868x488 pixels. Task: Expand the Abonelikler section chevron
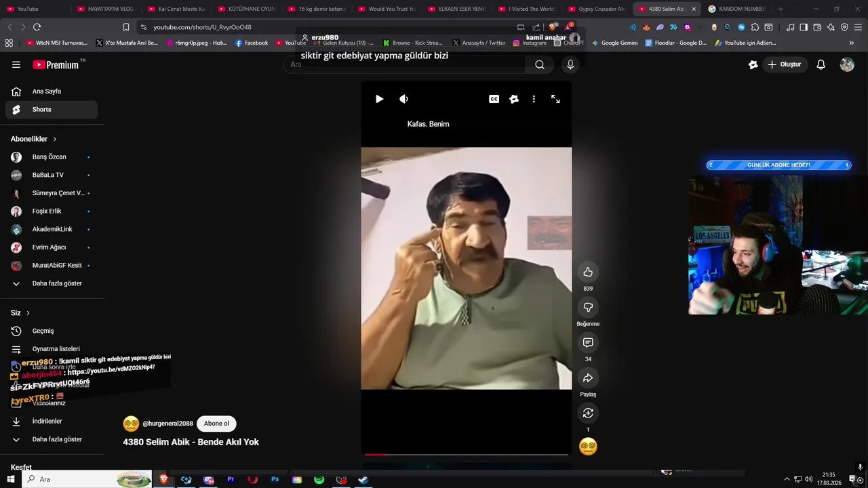point(55,139)
